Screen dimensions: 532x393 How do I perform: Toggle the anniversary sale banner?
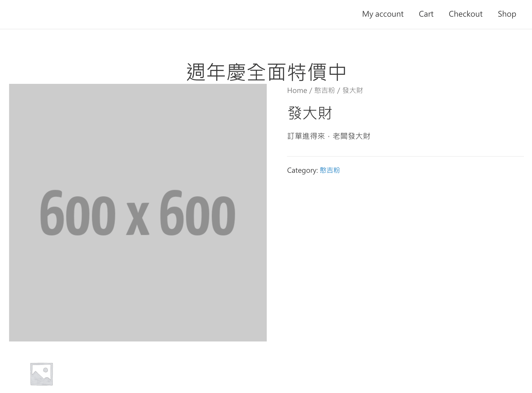[x=266, y=71]
